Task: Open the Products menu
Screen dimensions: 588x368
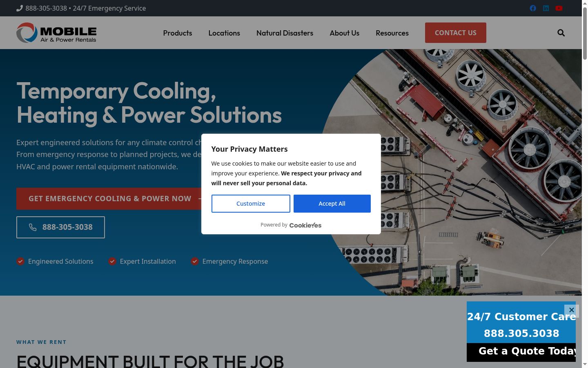Action: (178, 33)
